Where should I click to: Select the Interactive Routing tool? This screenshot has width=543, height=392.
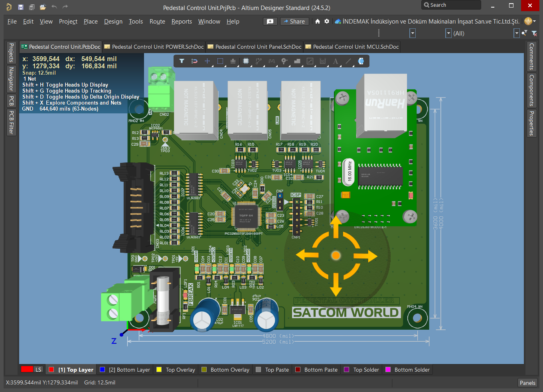pyautogui.click(x=259, y=61)
